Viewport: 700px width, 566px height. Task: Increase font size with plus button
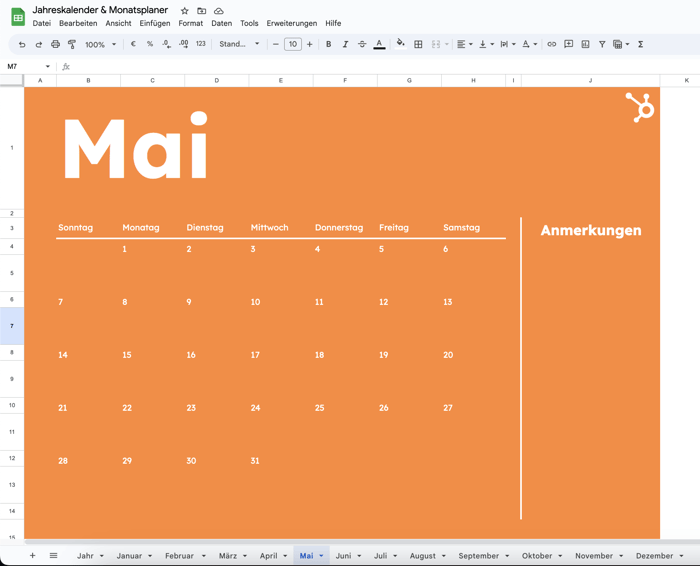point(309,44)
